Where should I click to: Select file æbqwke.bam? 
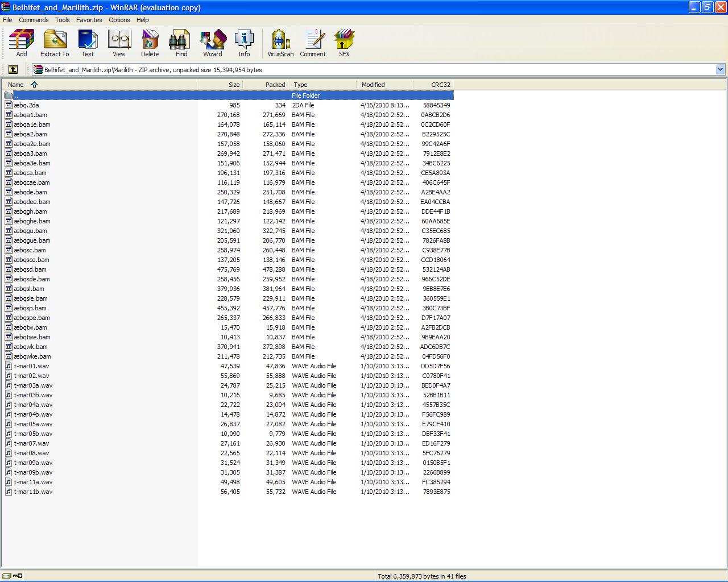click(x=32, y=356)
